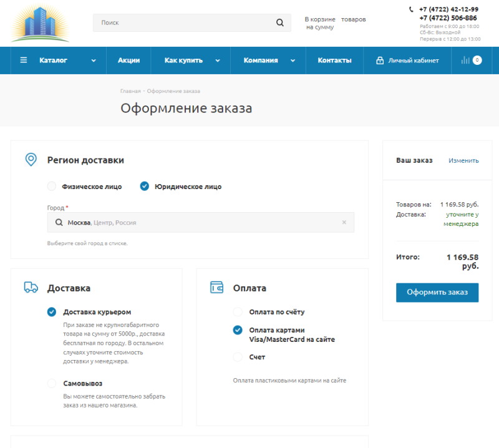
Task: Open the Акции menu item
Action: point(128,61)
